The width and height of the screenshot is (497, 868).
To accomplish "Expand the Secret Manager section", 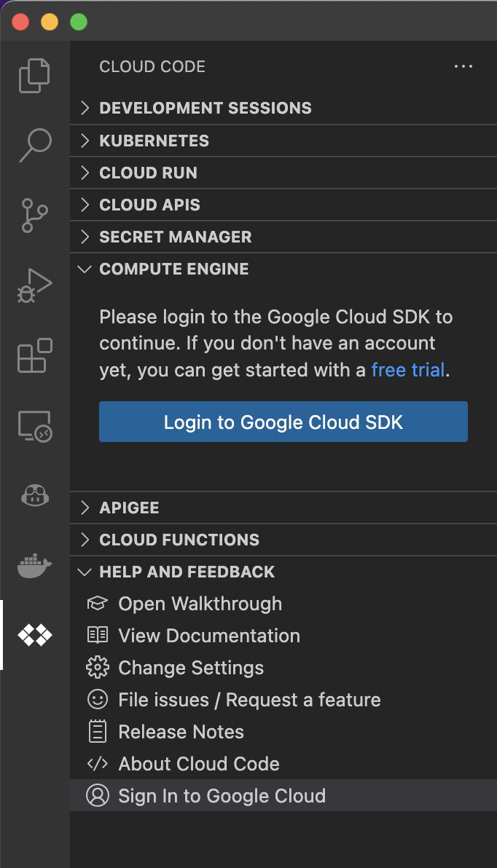I will point(175,237).
